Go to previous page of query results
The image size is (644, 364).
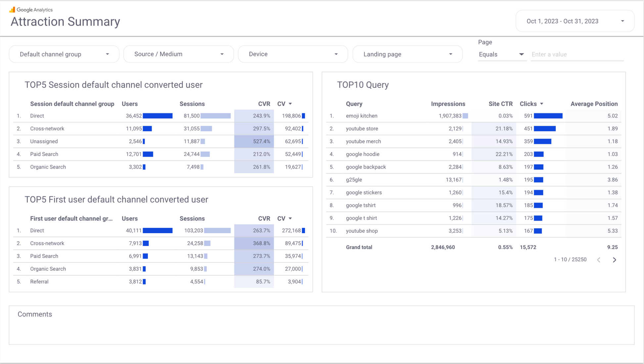[599, 260]
